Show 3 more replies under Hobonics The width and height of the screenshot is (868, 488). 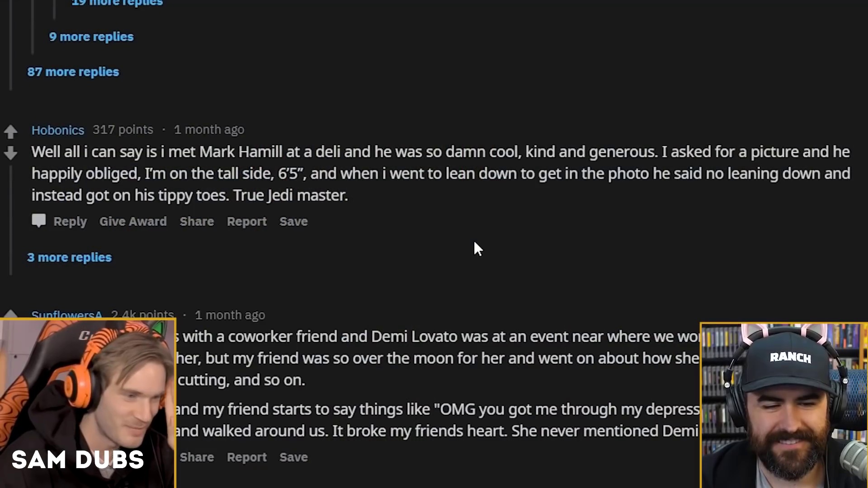click(x=69, y=258)
